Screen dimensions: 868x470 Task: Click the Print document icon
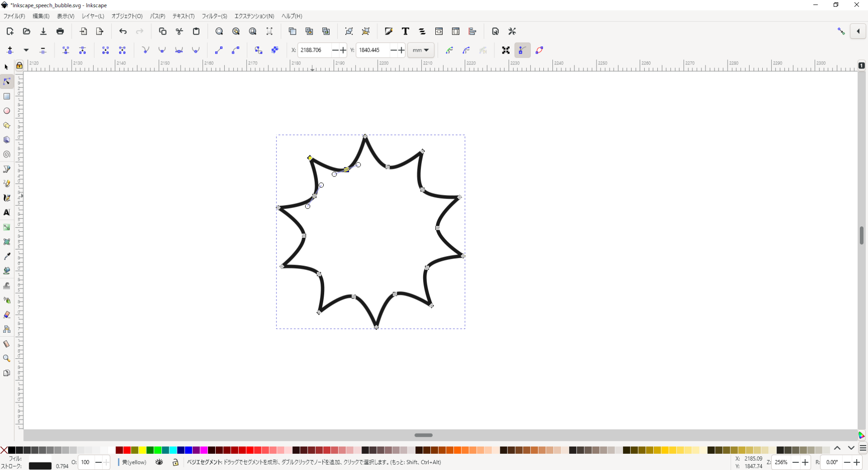coord(60,32)
